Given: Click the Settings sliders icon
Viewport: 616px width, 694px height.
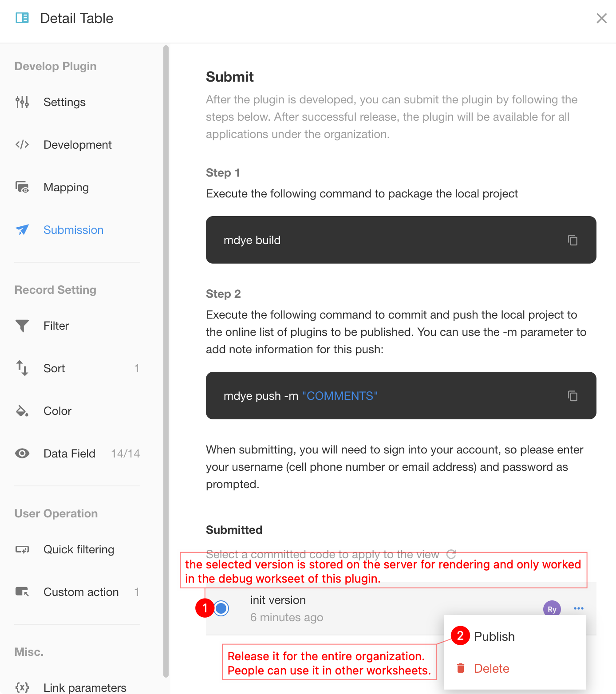Looking at the screenshot, I should [x=22, y=102].
